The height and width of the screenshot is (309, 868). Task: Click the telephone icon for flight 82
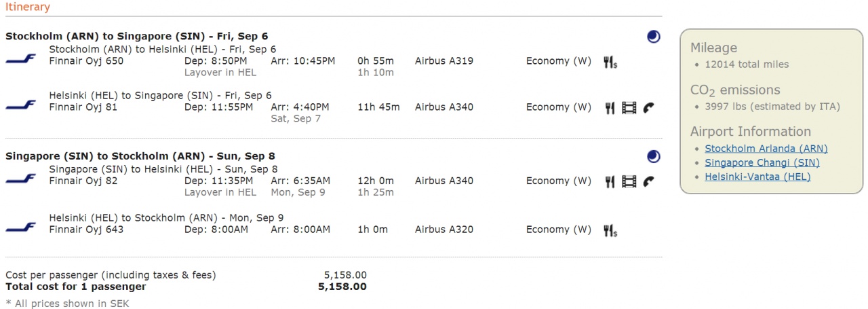click(x=649, y=181)
